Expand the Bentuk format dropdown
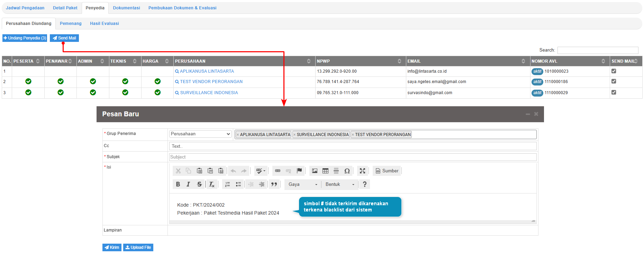644x253 pixels. (340, 184)
